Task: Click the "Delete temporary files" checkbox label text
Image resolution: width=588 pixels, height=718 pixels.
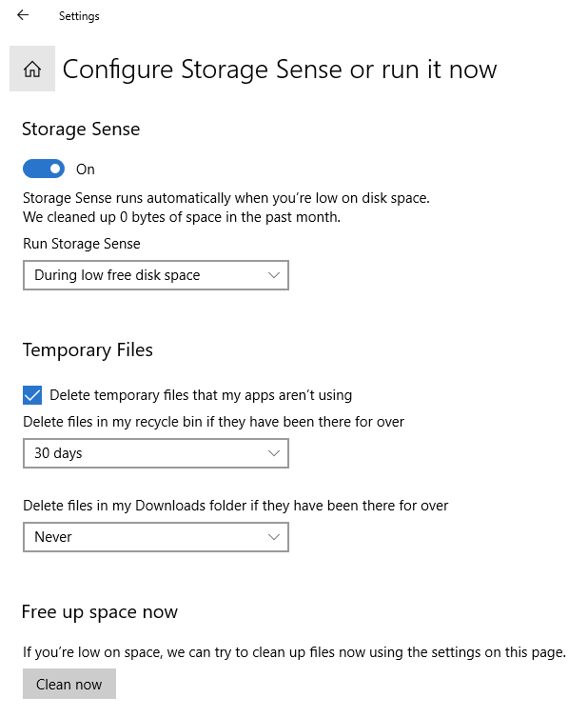Action: 201,395
